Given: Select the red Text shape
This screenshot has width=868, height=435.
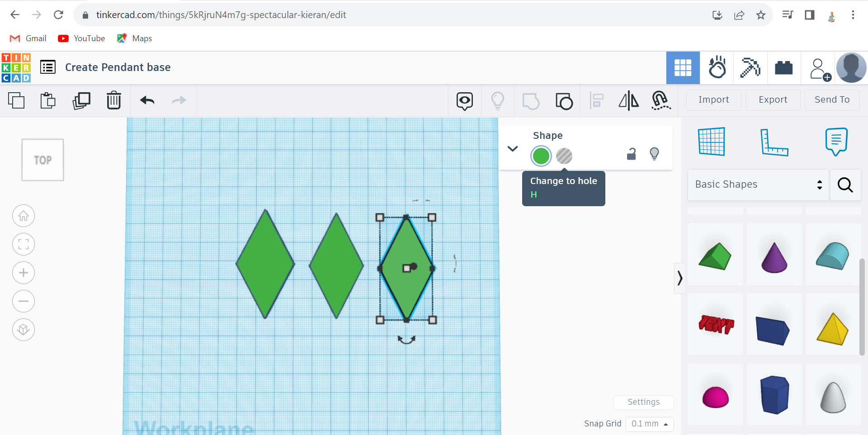Looking at the screenshot, I should coord(716,324).
